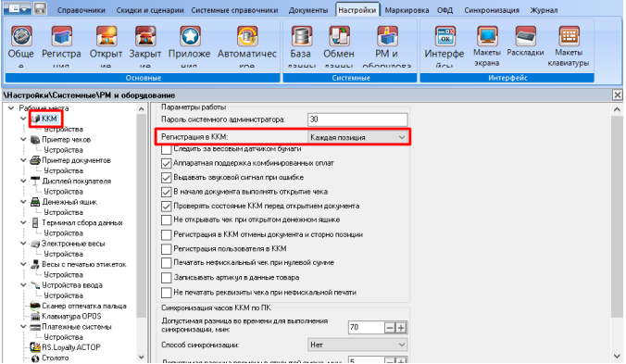Select the Платежные системы node
This screenshot has height=364, width=626.
[x=77, y=326]
